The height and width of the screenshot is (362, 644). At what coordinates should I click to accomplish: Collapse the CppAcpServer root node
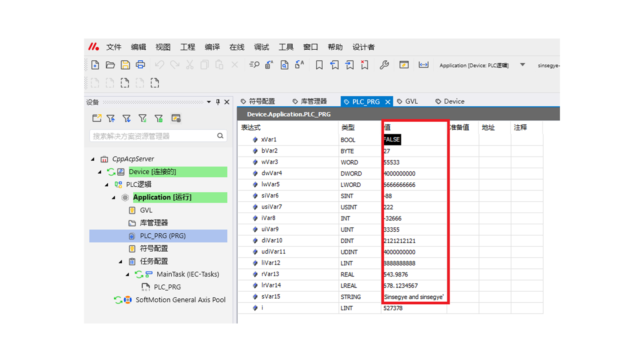(93, 159)
